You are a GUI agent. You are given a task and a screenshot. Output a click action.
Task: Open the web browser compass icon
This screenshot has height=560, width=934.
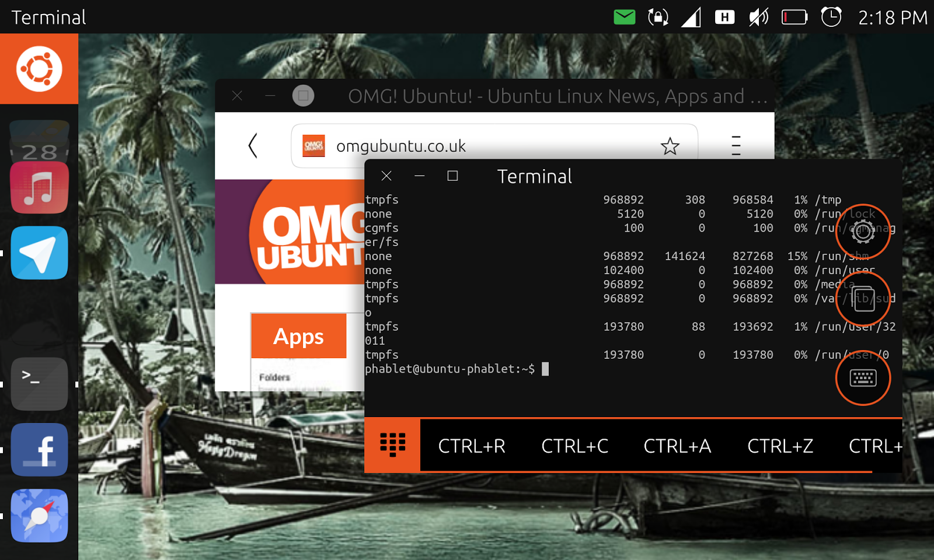tap(39, 516)
